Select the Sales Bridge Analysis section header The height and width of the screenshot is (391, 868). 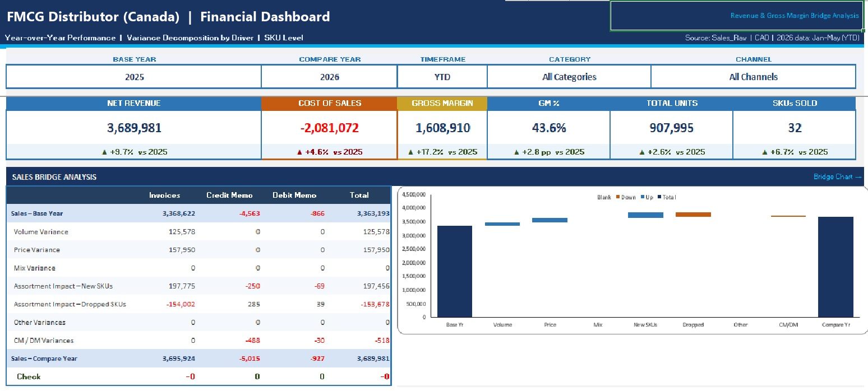coord(54,177)
